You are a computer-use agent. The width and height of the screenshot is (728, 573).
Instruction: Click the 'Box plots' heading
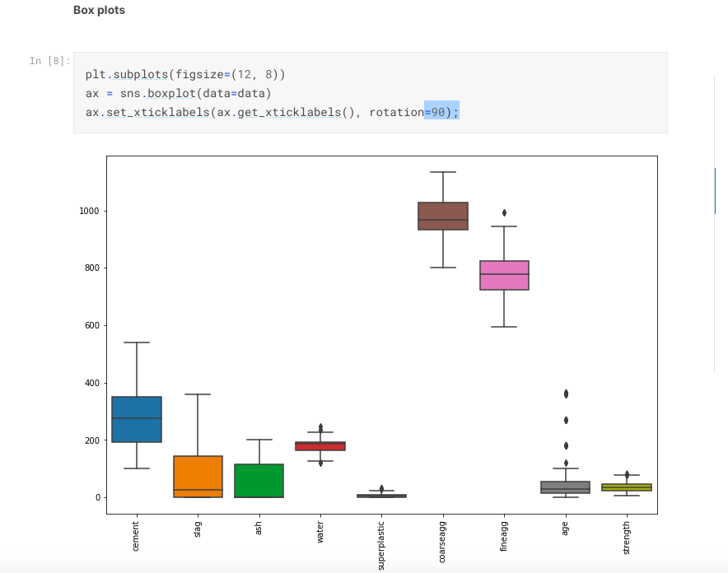tap(98, 10)
